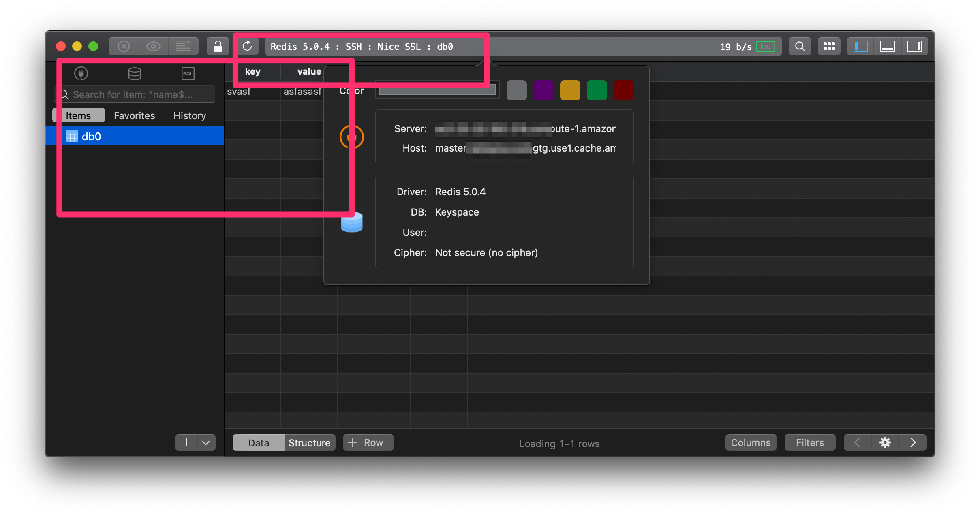Open the connection plug icon in sidebar
The height and width of the screenshot is (517, 980).
click(x=81, y=73)
